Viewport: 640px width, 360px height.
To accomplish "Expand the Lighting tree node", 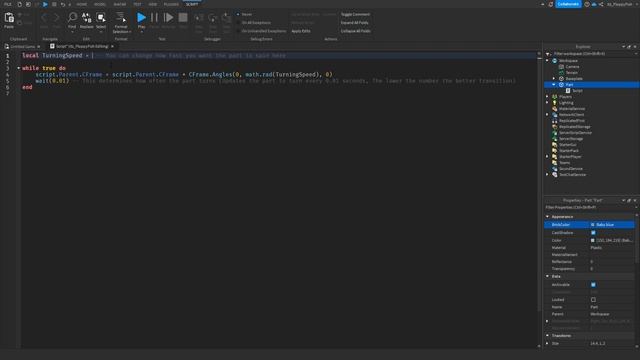I will click(548, 103).
